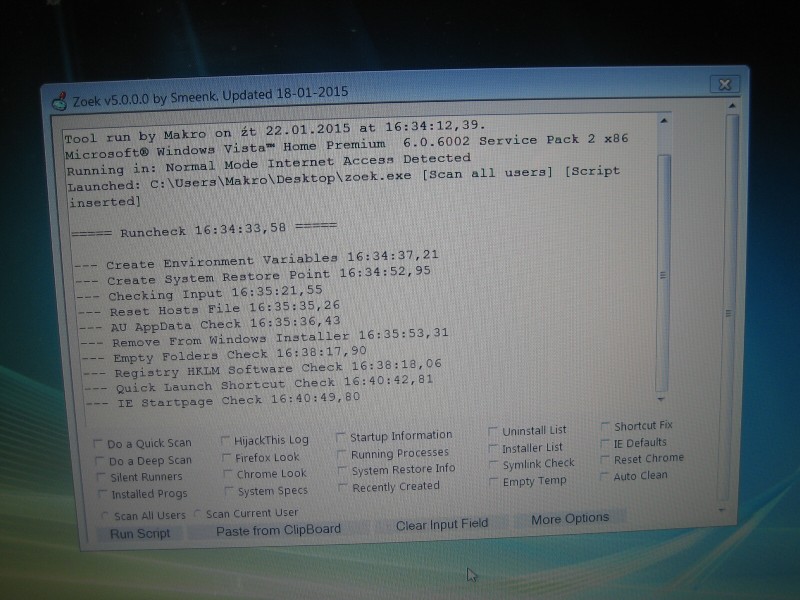Image resolution: width=800 pixels, height=600 pixels.
Task: Enable the Do a Quick Scan checkbox
Action: click(x=98, y=443)
